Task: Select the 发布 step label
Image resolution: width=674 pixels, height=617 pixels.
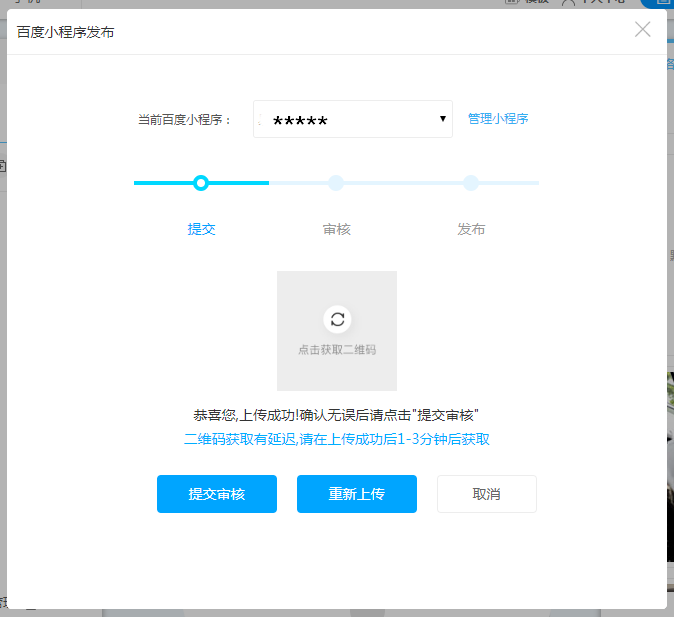Action: pyautogui.click(x=471, y=229)
